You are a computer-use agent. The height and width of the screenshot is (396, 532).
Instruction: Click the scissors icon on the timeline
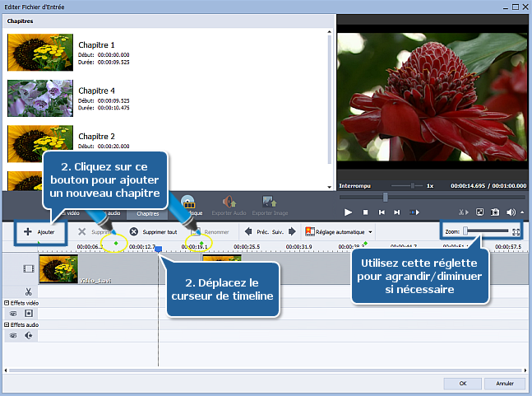(x=28, y=291)
